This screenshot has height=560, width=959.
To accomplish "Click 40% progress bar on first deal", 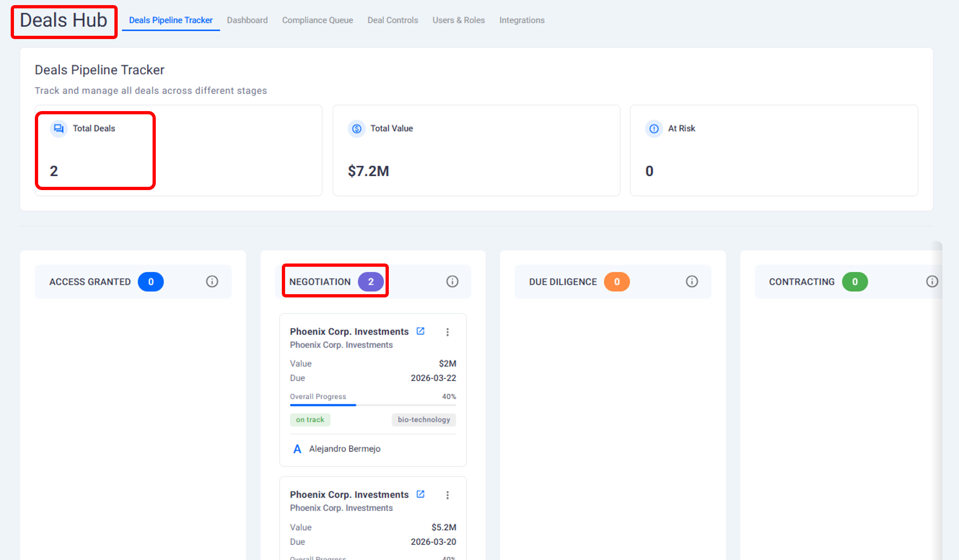I will (x=373, y=405).
